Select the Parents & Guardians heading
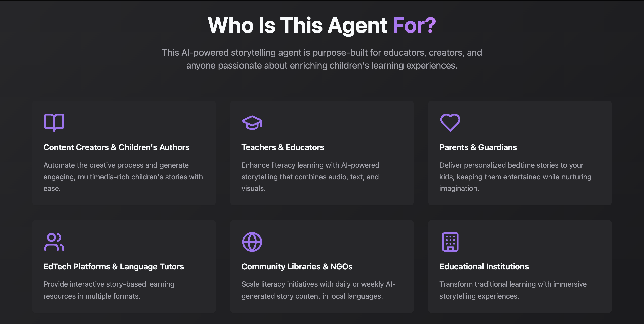644x324 pixels. click(478, 147)
